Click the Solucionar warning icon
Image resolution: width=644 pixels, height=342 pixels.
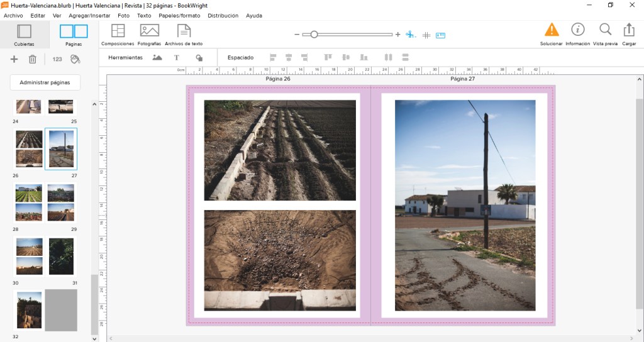(551, 30)
